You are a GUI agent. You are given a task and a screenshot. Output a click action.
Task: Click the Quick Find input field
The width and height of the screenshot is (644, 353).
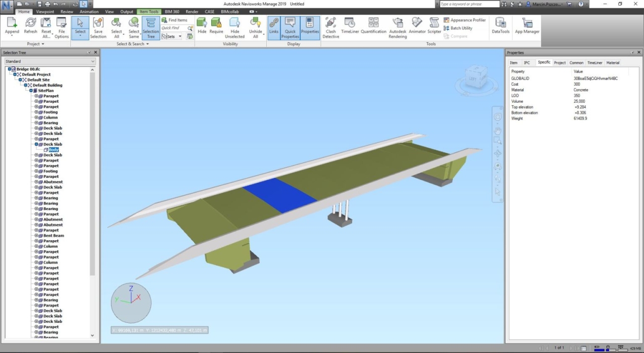pos(174,28)
